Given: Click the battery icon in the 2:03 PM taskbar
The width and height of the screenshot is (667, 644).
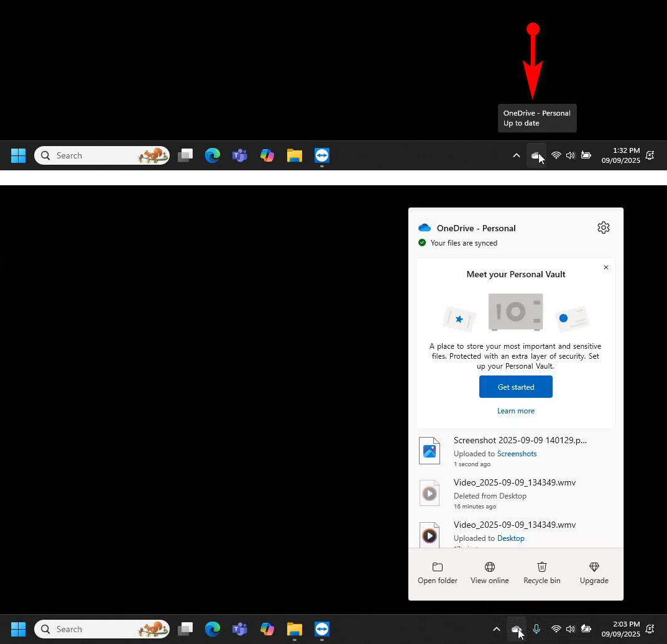Looking at the screenshot, I should 586,628.
